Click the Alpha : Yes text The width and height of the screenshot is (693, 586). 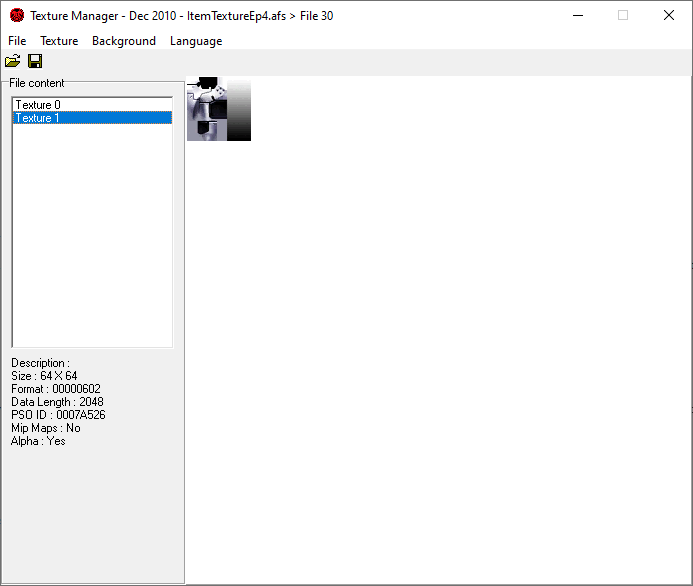[x=38, y=441]
